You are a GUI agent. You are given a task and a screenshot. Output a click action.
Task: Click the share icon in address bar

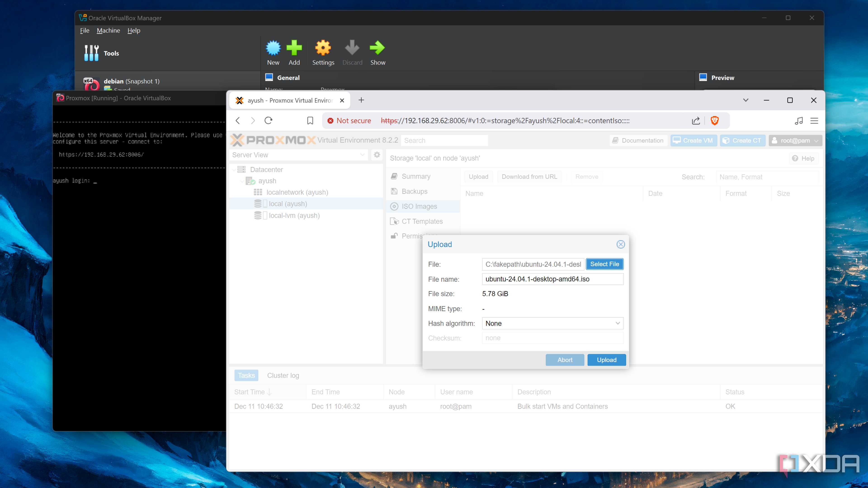coord(696,121)
